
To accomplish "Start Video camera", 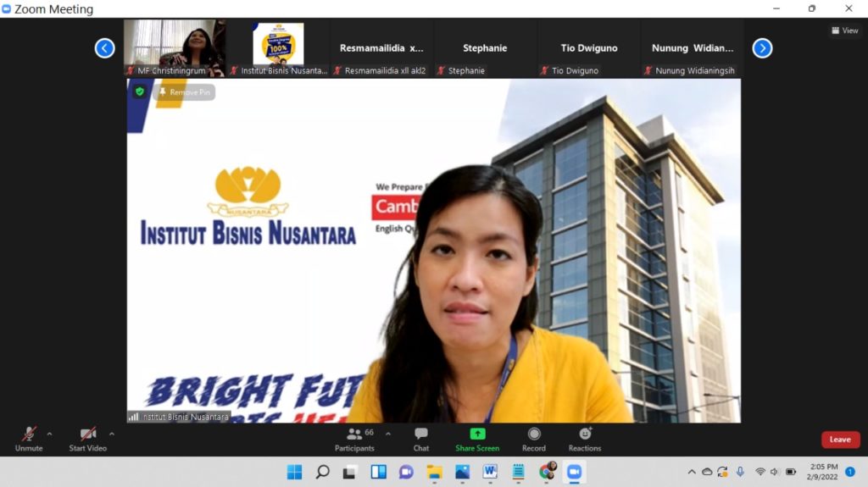I will pos(87,440).
